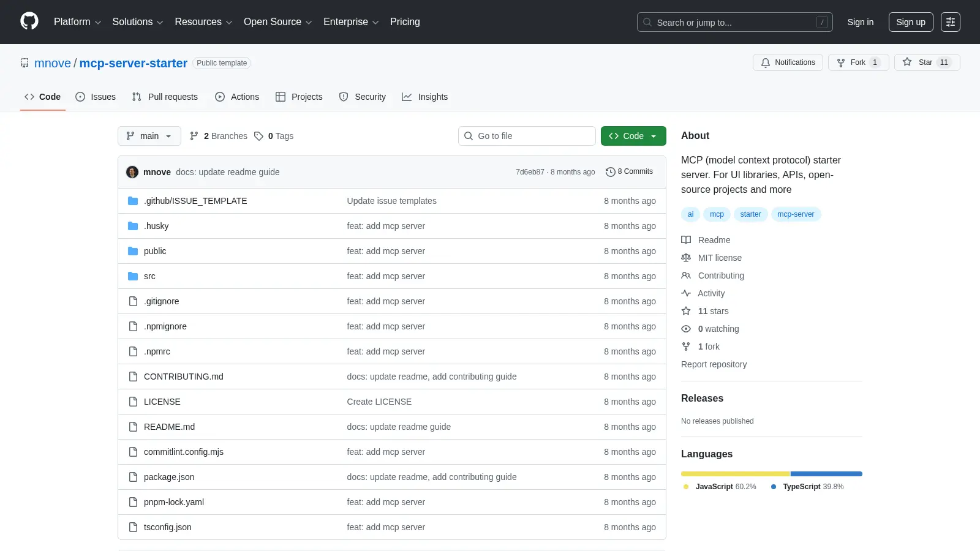The height and width of the screenshot is (551, 980).
Task: Click the fork icon beside 1 fork
Action: coord(686,347)
